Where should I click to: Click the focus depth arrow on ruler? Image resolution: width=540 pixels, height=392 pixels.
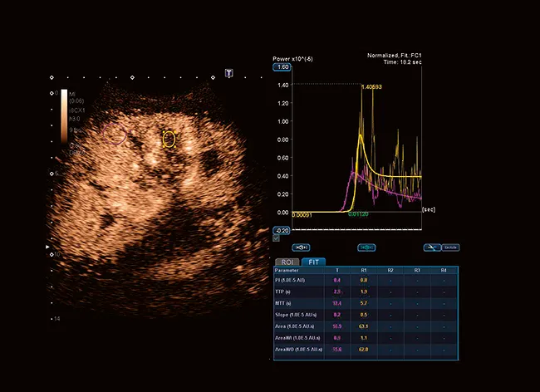point(47,247)
